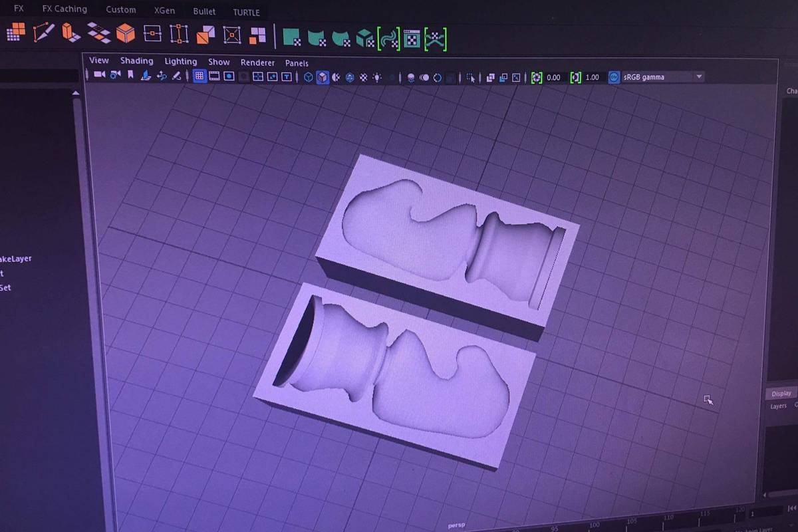
Task: Click the spherical UV mapping shelf icon
Action: (x=340, y=38)
